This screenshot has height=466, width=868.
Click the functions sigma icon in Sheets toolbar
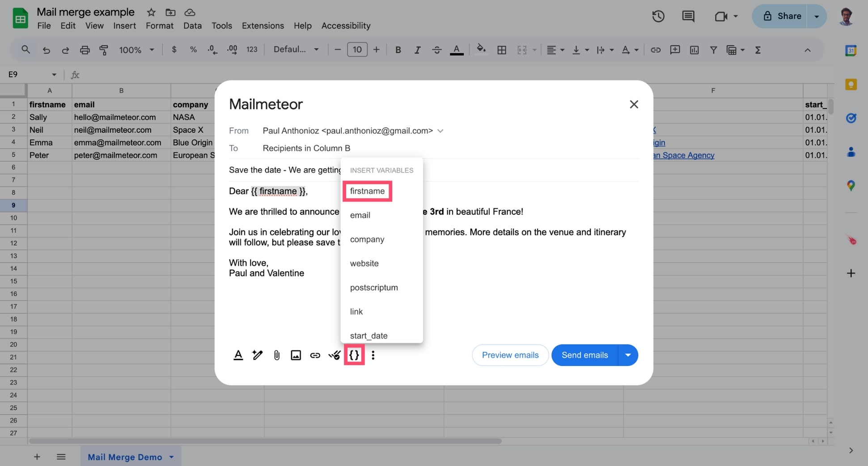758,50
